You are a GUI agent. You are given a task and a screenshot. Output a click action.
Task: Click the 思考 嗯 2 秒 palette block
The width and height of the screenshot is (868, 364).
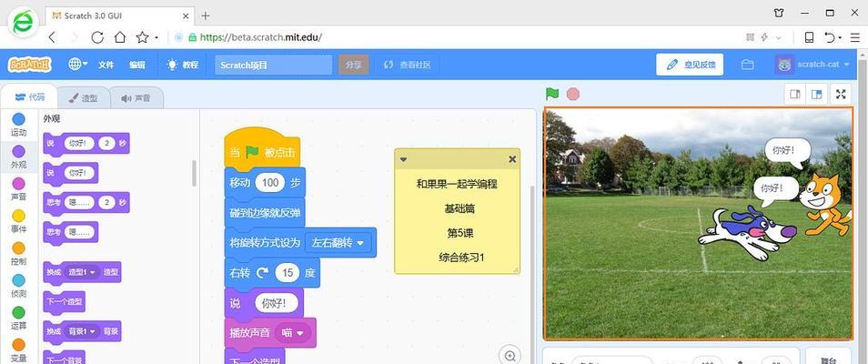point(86,202)
